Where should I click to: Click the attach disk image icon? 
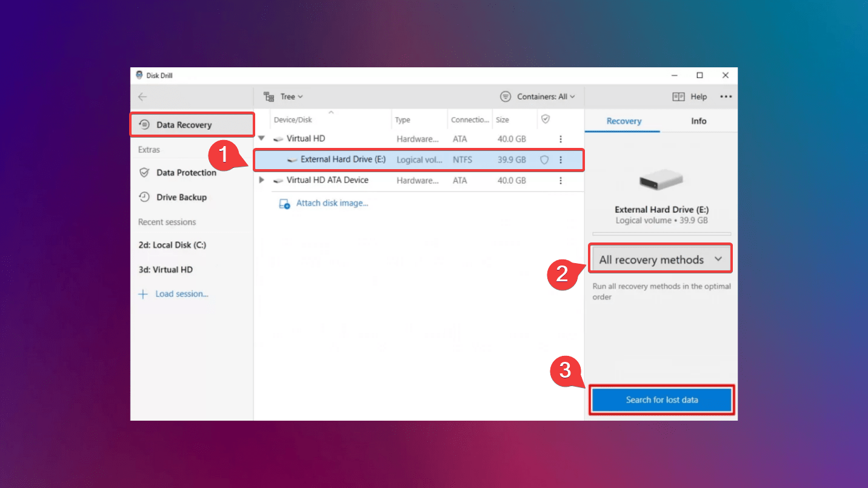pos(284,204)
